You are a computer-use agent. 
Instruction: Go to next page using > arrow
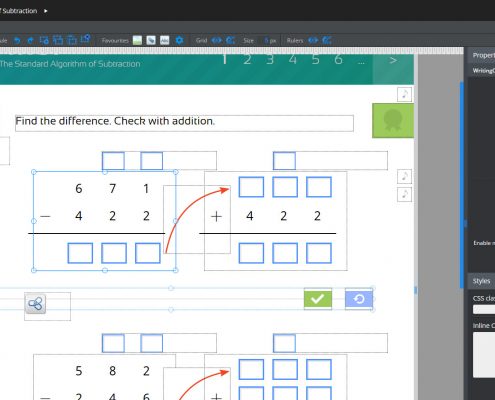coord(393,61)
